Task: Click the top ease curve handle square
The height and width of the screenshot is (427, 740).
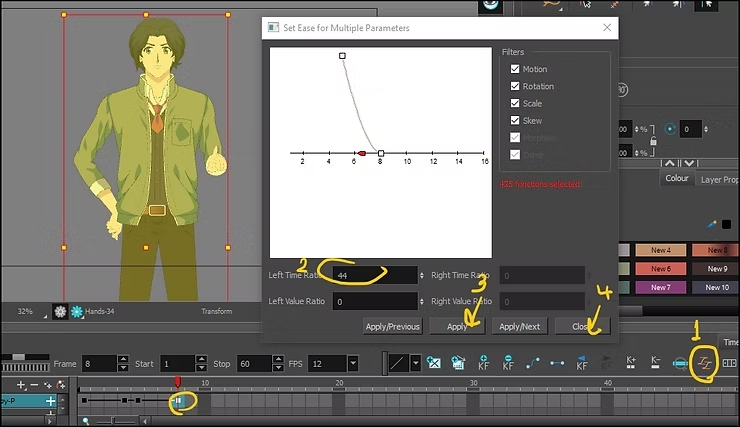Action: pyautogui.click(x=342, y=56)
